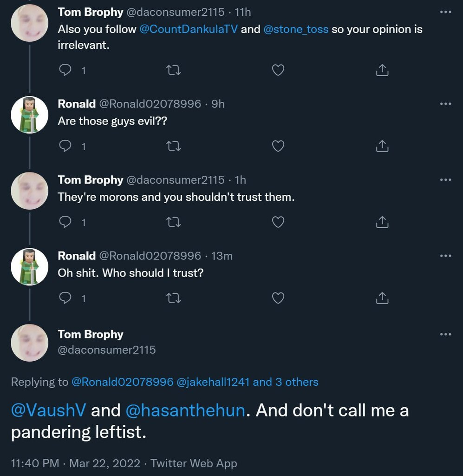The image size is (463, 476).
Task: Click the 11:40 PM Mar 22, 2022 timestamp
Action: tap(75, 463)
